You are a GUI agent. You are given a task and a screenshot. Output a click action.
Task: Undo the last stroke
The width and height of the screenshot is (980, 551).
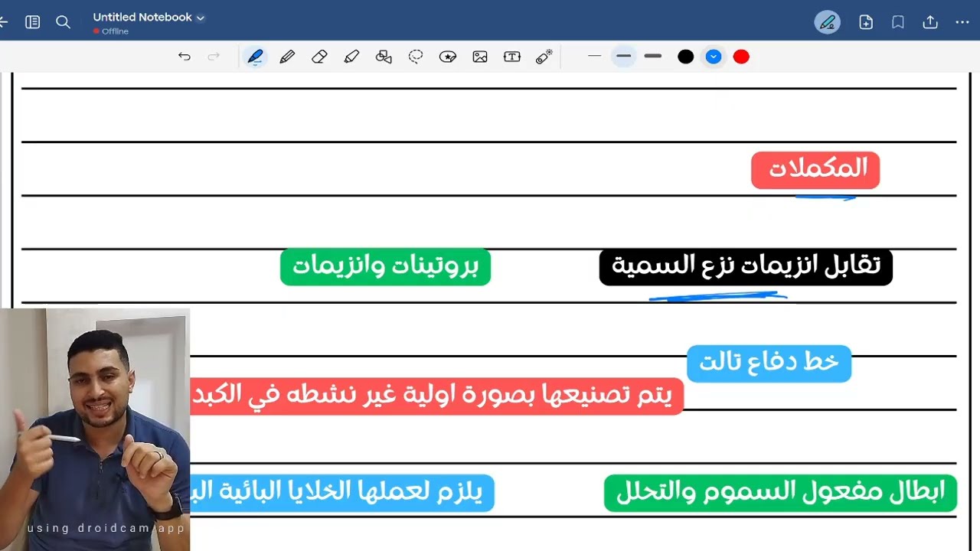(x=184, y=56)
